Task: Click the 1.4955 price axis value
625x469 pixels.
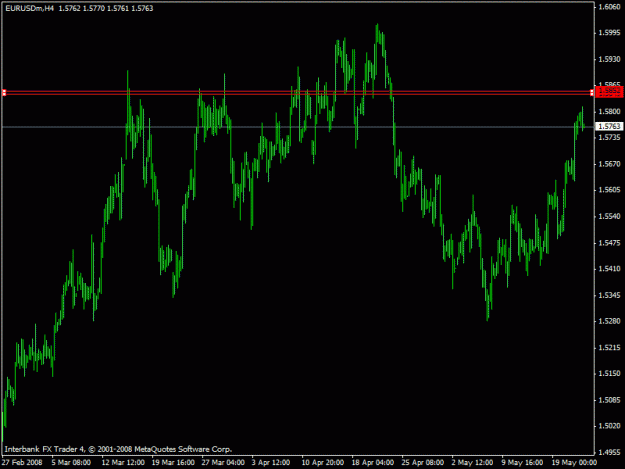Action: [x=609, y=452]
